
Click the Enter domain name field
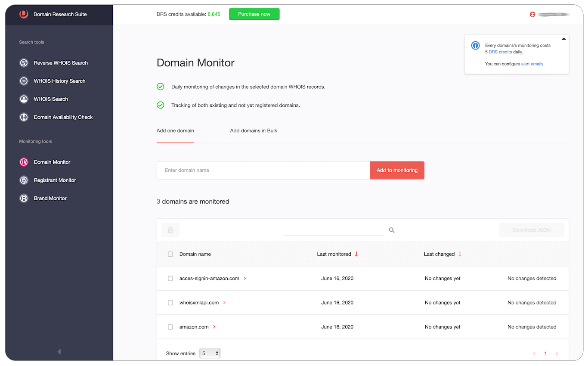point(263,170)
